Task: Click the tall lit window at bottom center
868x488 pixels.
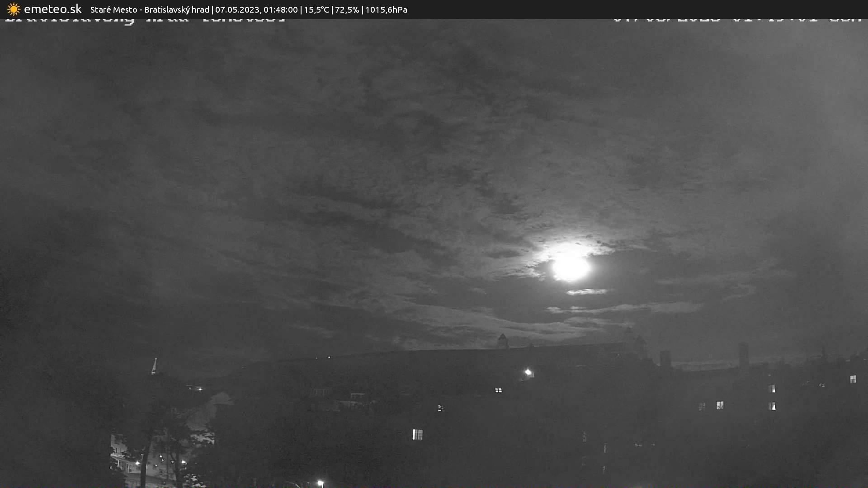Action: pos(417,434)
